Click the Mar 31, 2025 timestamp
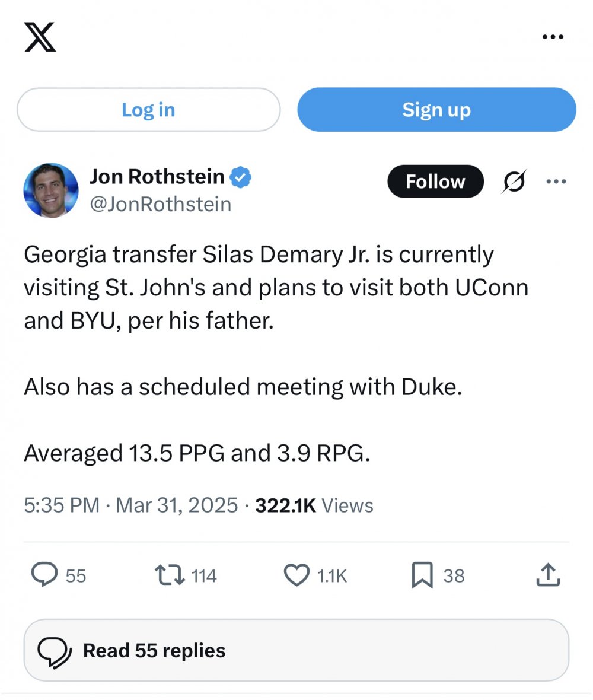 (177, 505)
